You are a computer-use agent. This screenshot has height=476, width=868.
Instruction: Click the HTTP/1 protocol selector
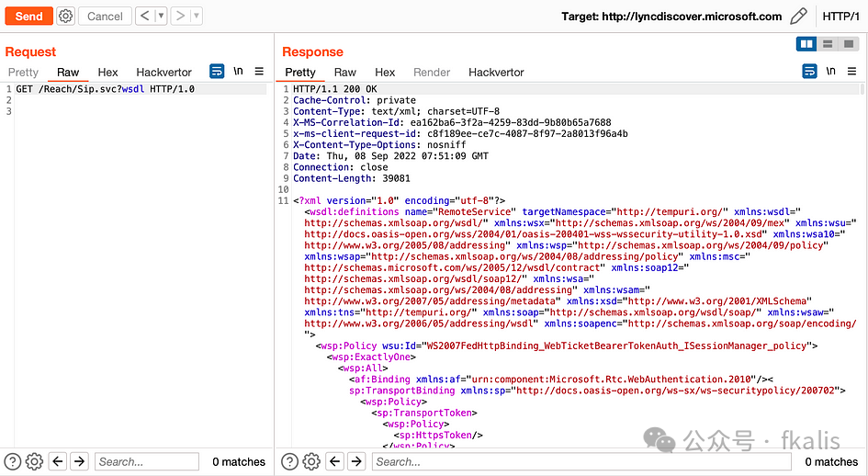[x=840, y=17]
